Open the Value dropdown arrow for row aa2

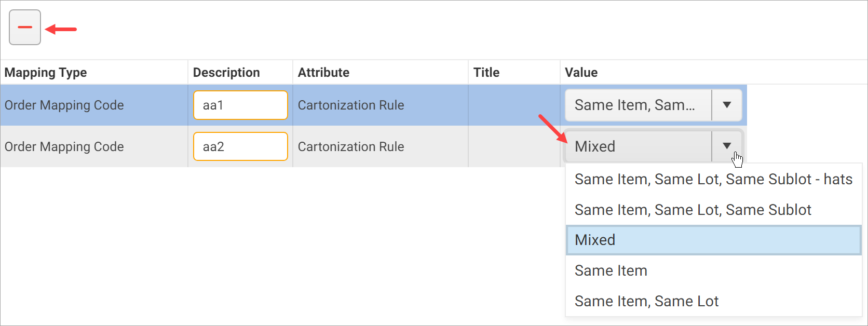726,146
